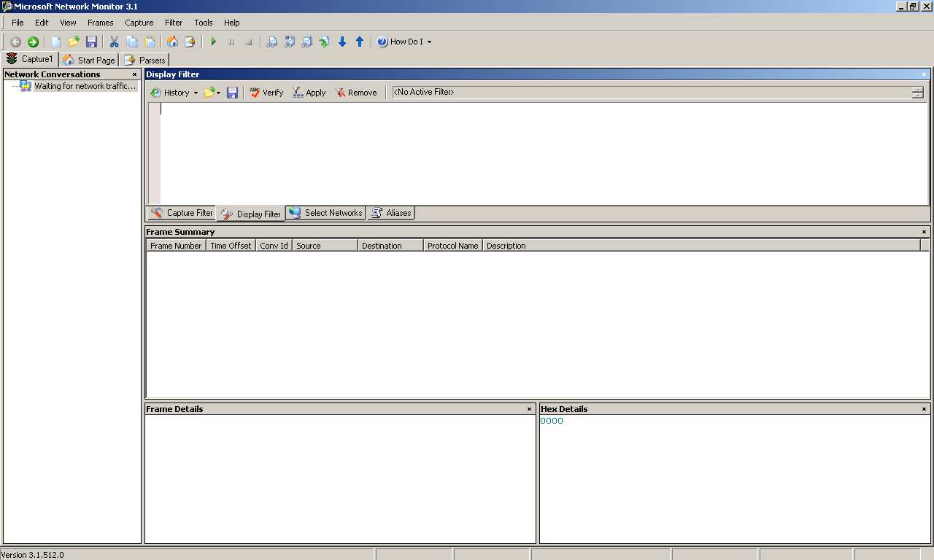Open the How Do I help dropdown

click(404, 42)
